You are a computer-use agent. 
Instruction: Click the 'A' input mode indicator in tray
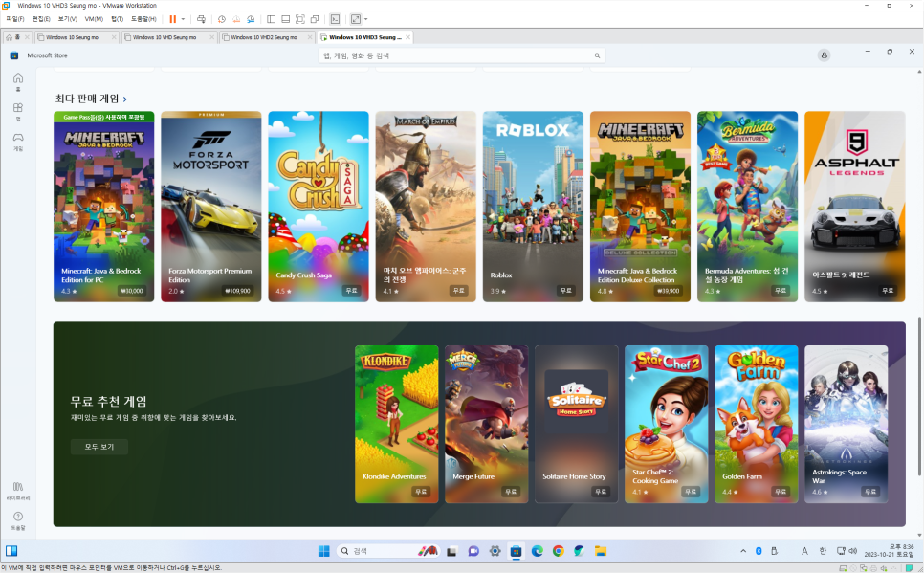pos(804,551)
